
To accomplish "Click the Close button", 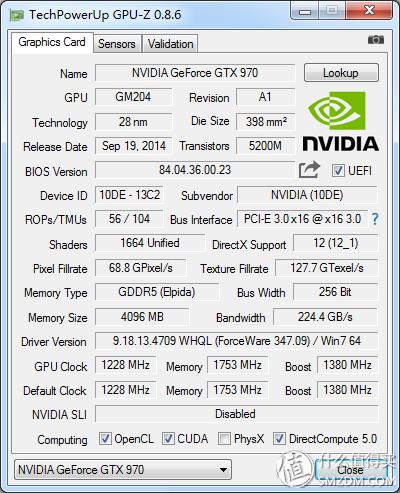I will [350, 470].
